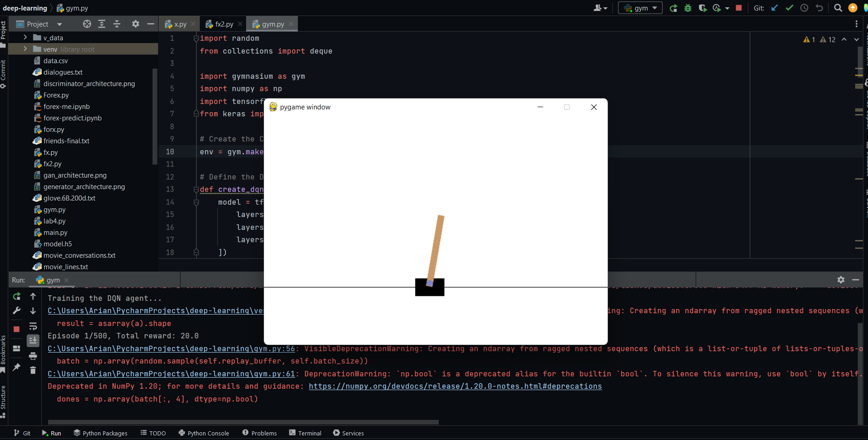Toggle soft-wrap in Run console
868x440 pixels.
coord(33,326)
